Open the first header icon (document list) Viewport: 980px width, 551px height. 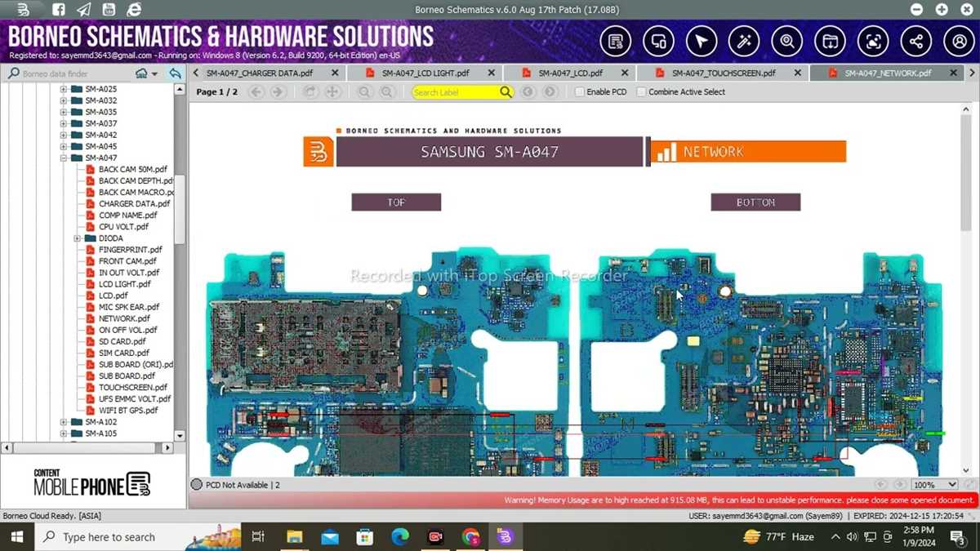coord(616,42)
